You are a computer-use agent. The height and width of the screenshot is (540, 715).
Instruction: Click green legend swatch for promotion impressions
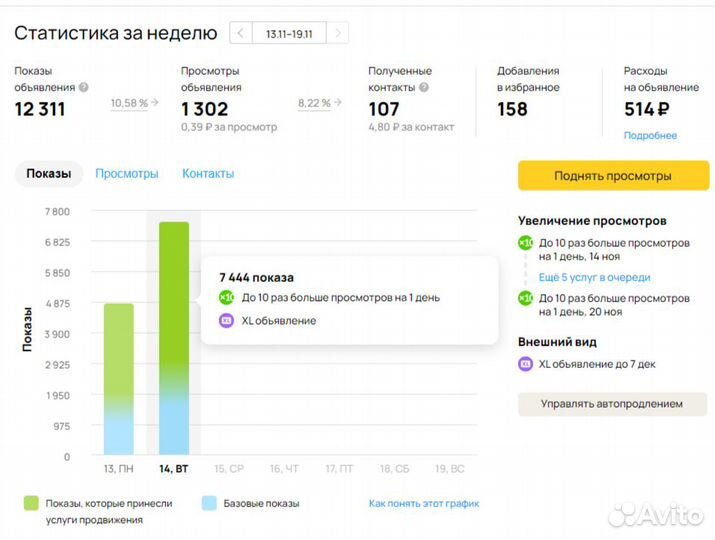(31, 503)
